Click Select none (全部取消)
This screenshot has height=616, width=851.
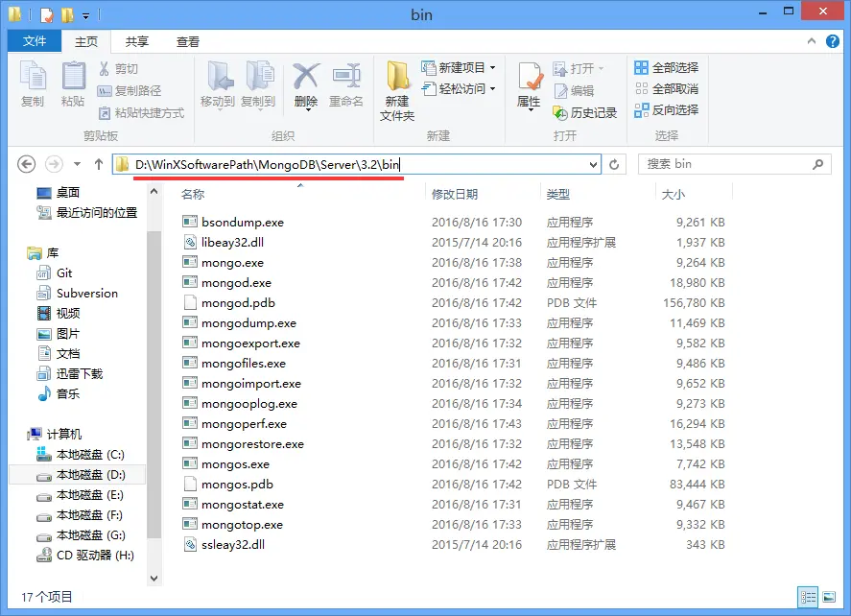tap(667, 89)
